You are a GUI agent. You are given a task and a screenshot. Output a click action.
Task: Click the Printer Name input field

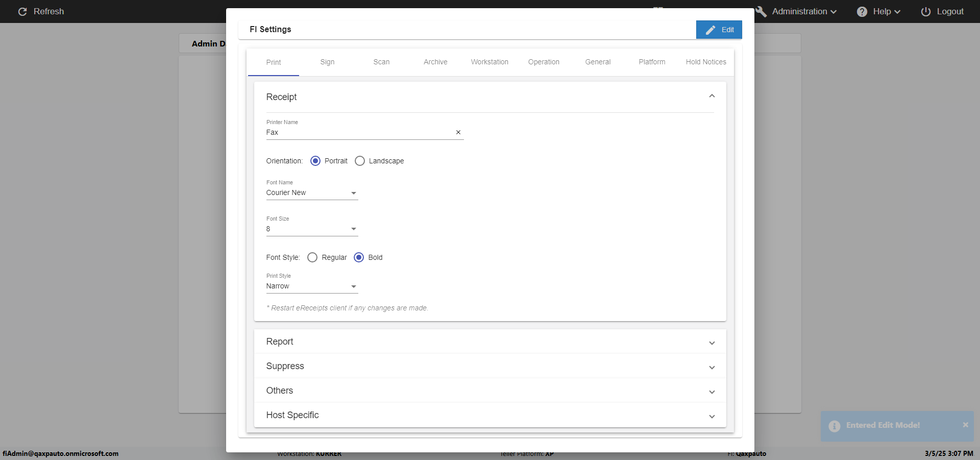click(x=359, y=132)
